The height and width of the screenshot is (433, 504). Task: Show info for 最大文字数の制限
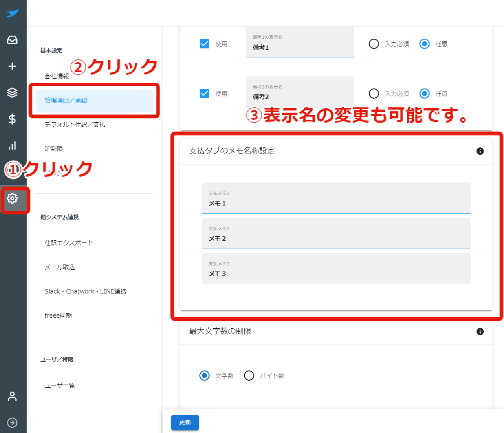[x=480, y=331]
